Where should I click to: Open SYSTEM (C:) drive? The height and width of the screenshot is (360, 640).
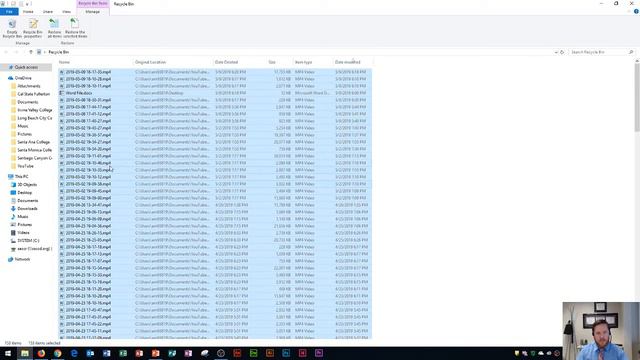tap(28, 241)
